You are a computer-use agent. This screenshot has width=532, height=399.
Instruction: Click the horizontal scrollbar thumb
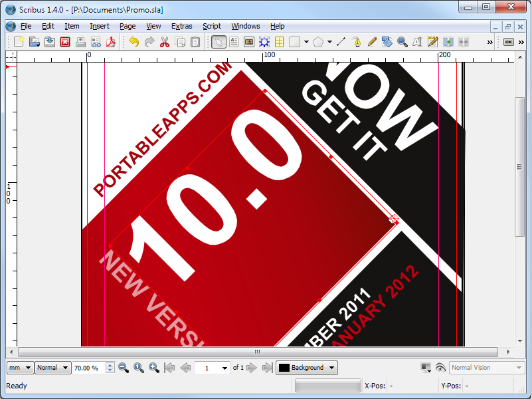[x=258, y=352]
